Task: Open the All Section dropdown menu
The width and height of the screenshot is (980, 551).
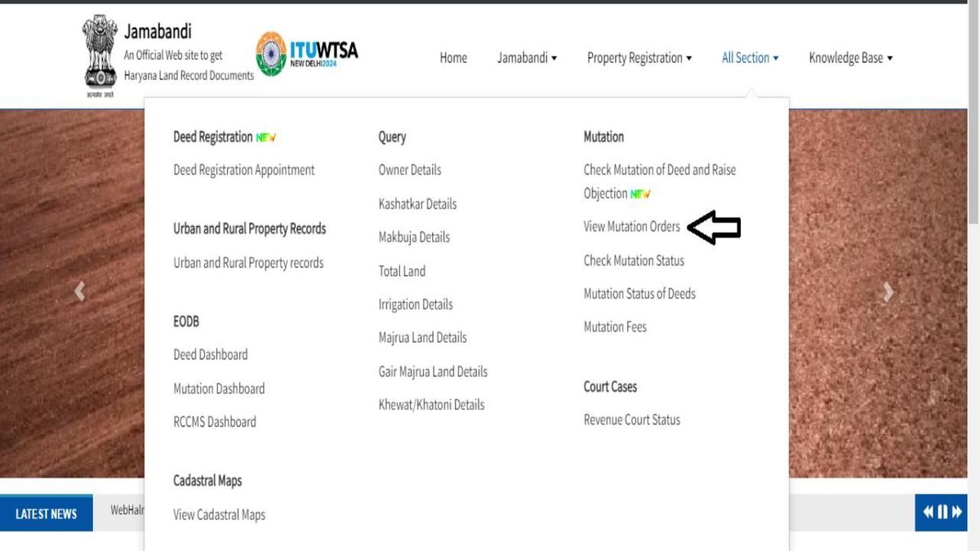Action: coord(749,57)
